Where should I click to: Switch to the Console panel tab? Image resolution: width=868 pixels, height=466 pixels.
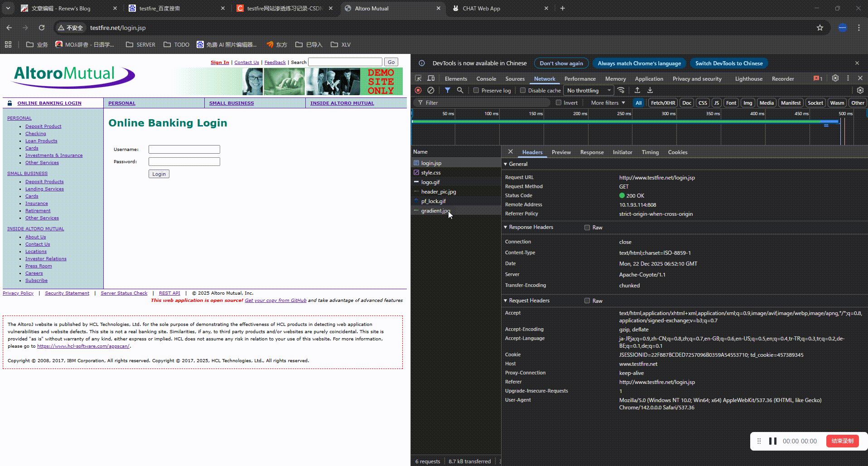click(x=486, y=79)
